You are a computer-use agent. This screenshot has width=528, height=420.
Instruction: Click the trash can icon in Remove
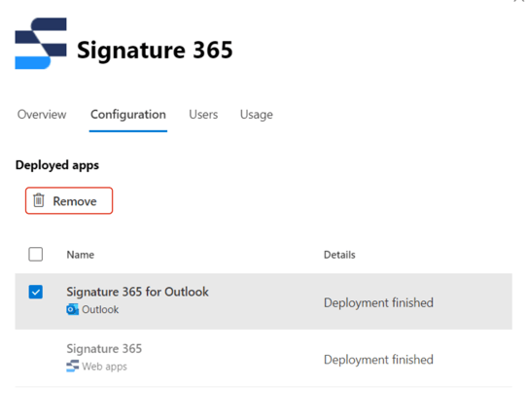coord(38,200)
